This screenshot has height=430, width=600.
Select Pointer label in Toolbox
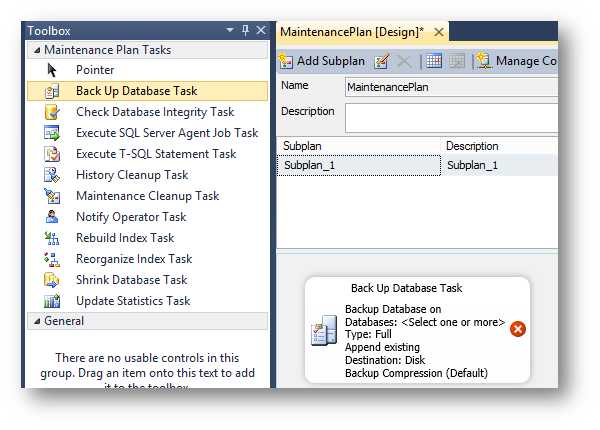coord(95,70)
